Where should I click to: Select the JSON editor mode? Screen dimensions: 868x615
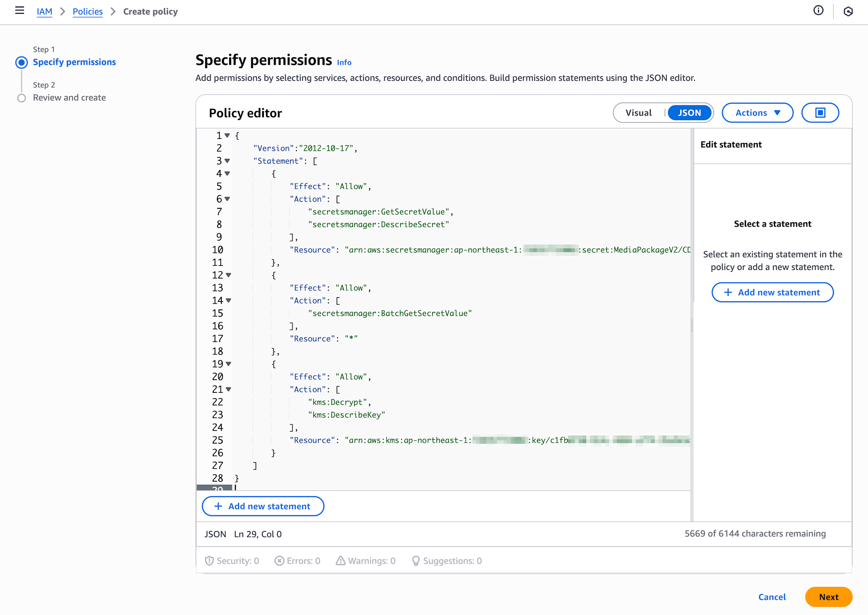point(689,113)
